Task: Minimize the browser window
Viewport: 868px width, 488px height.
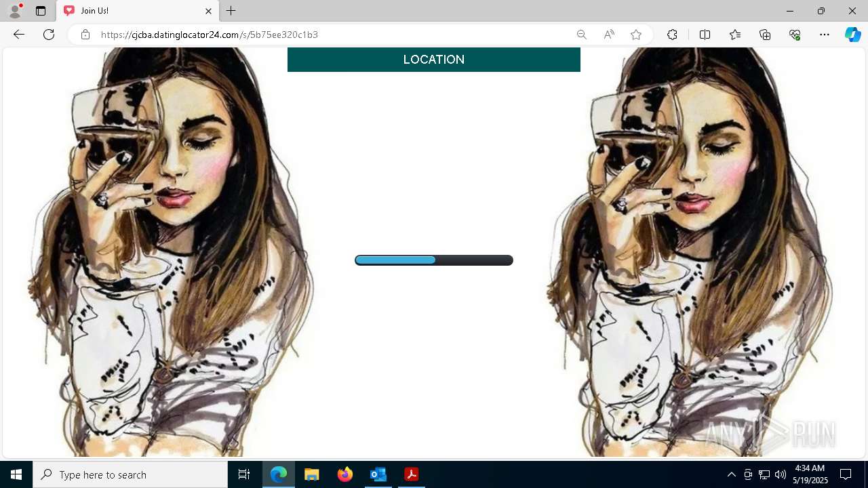Action: click(790, 11)
